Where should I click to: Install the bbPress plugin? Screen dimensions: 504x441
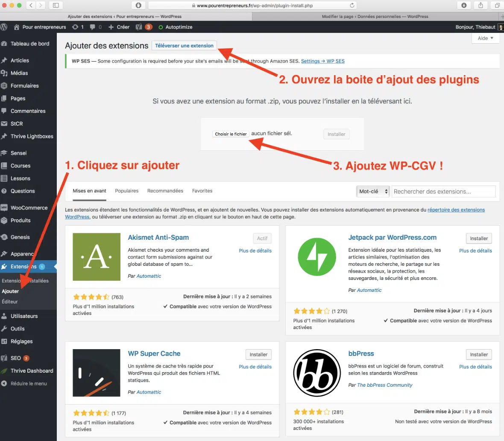479,355
